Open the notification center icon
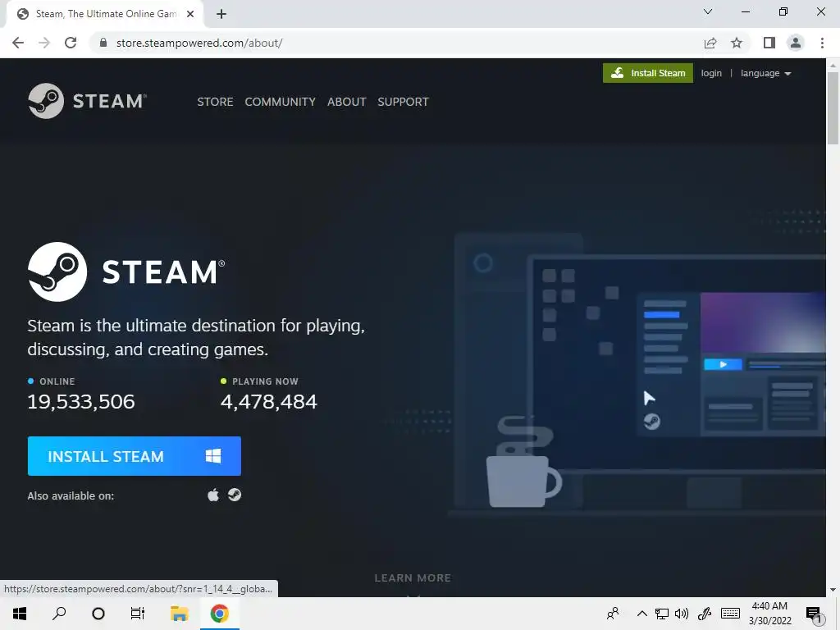 pos(814,614)
